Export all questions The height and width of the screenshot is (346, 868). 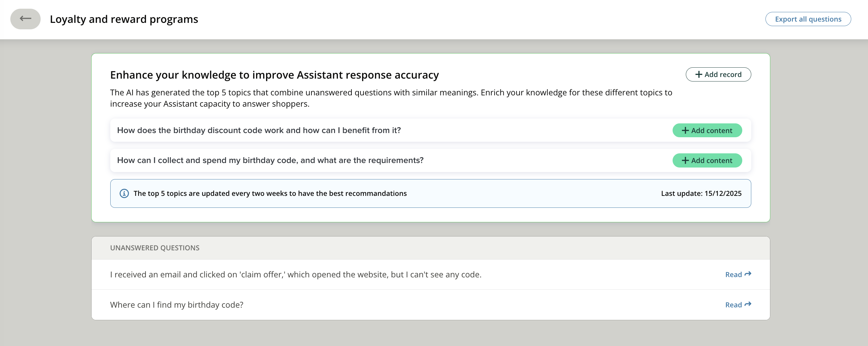808,19
